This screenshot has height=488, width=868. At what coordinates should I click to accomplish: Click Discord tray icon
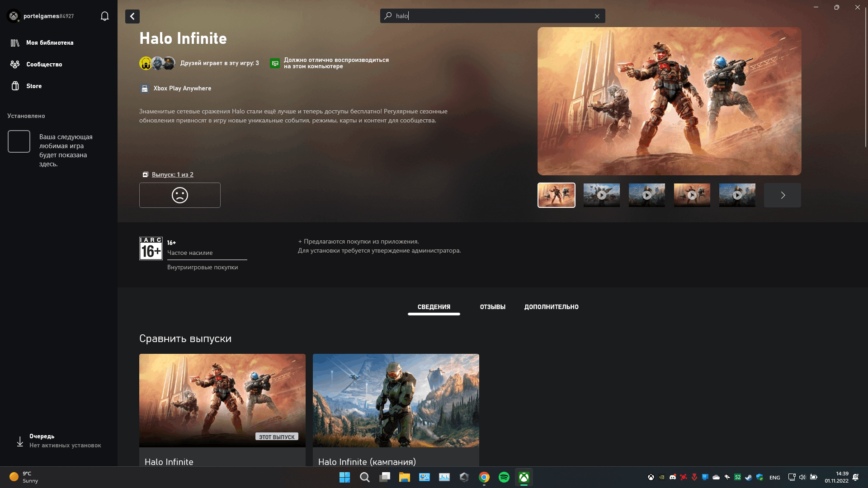(x=673, y=477)
